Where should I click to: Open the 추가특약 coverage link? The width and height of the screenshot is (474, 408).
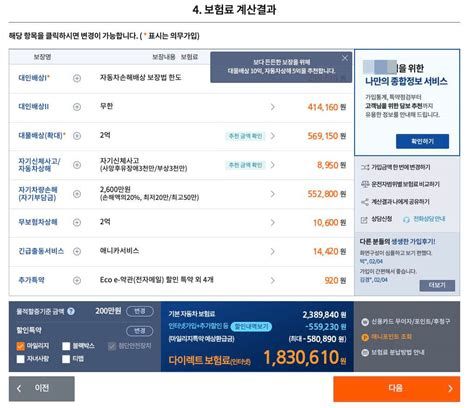[x=31, y=280]
